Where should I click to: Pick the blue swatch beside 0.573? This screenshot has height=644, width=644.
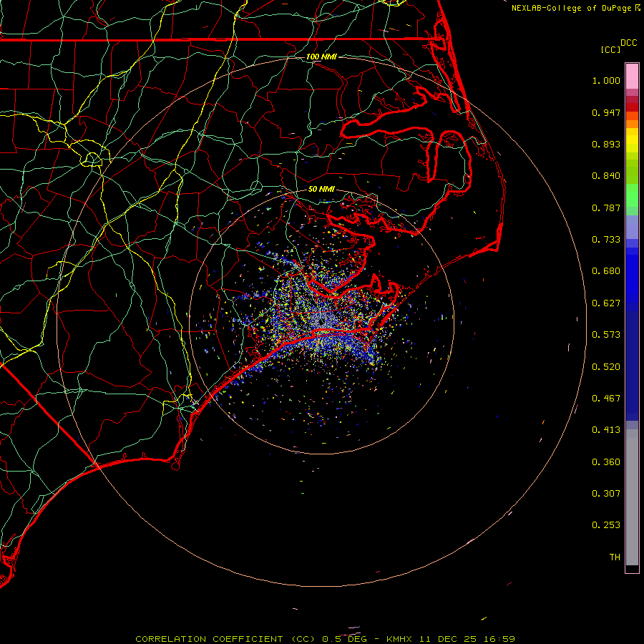632,334
